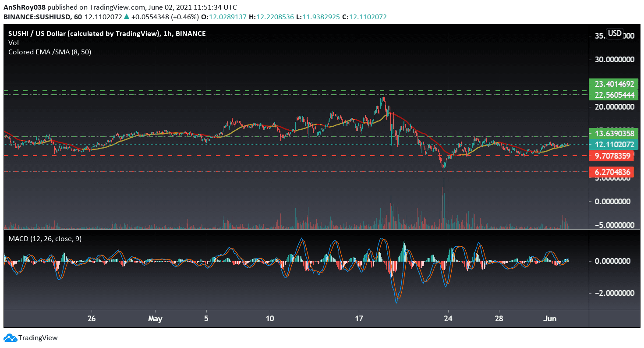Screen dimensions: 644x348
Task: Click the 13.6390358 resistance price label
Action: (x=612, y=134)
